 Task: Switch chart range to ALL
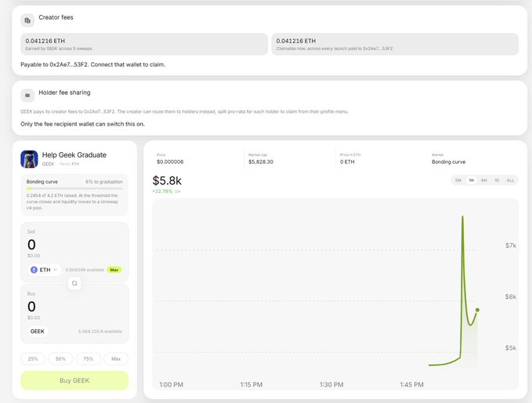510,180
